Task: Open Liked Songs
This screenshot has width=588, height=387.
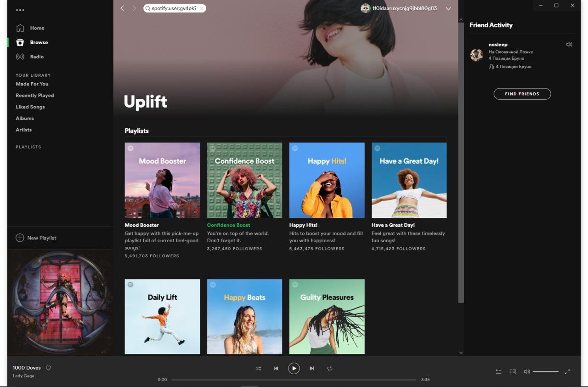Action: [x=30, y=107]
